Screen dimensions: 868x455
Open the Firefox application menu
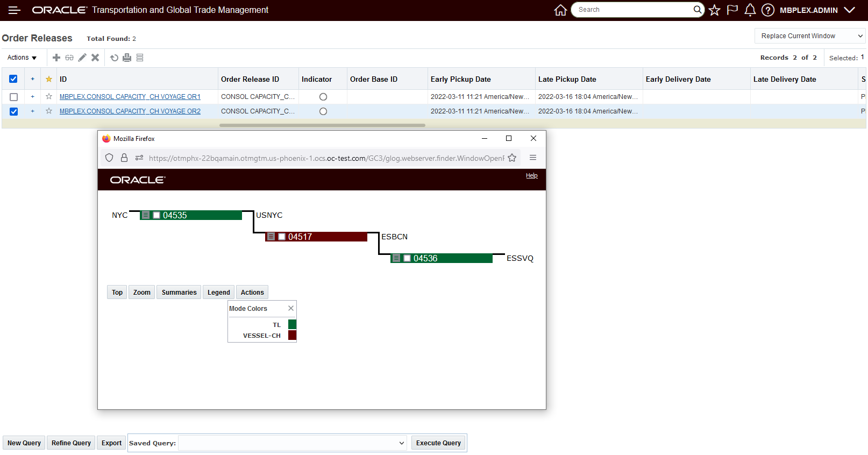(533, 158)
